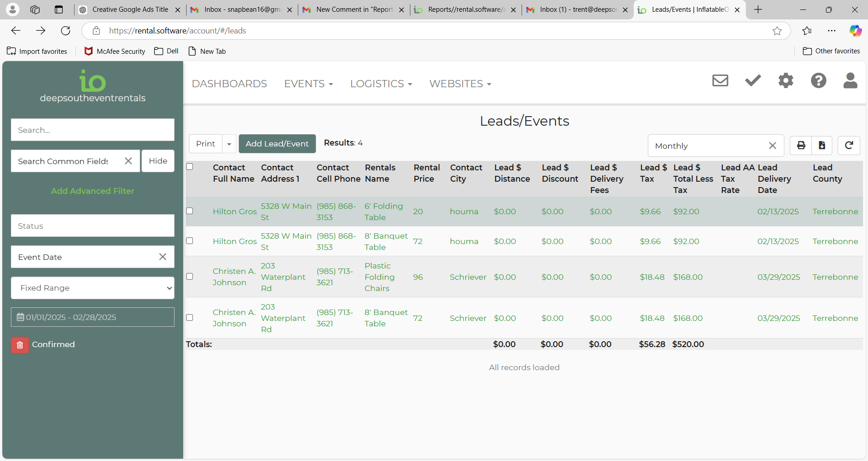Open the DASHBOARDS menu item
The height and width of the screenshot is (461, 868).
pyautogui.click(x=229, y=84)
